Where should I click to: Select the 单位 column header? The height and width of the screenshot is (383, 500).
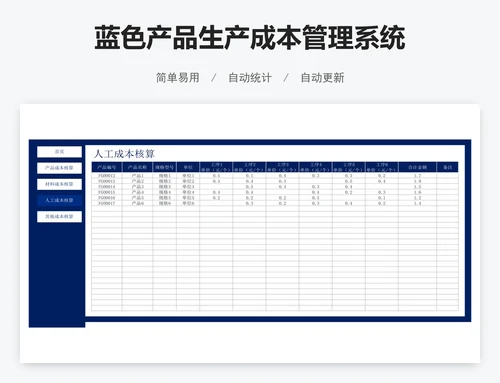(x=188, y=167)
